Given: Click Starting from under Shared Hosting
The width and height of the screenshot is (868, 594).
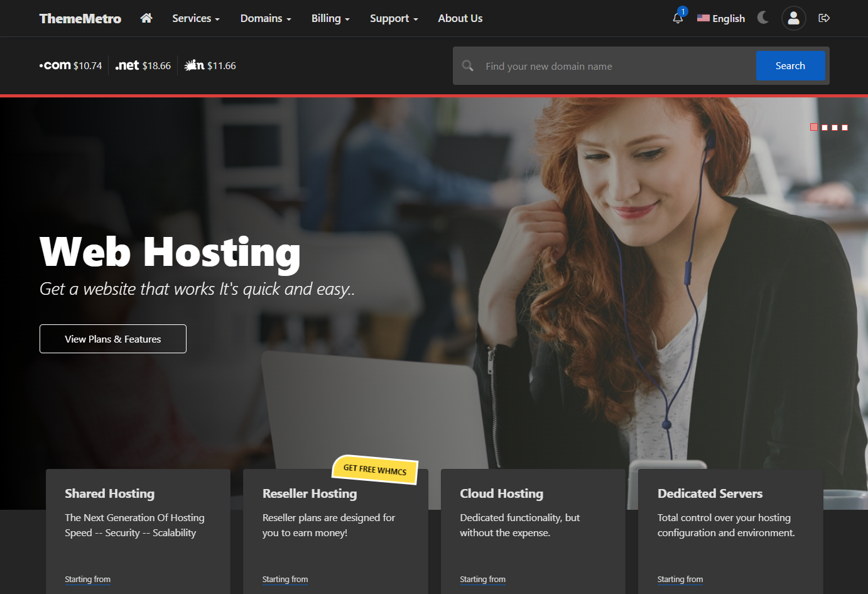Looking at the screenshot, I should [x=87, y=579].
